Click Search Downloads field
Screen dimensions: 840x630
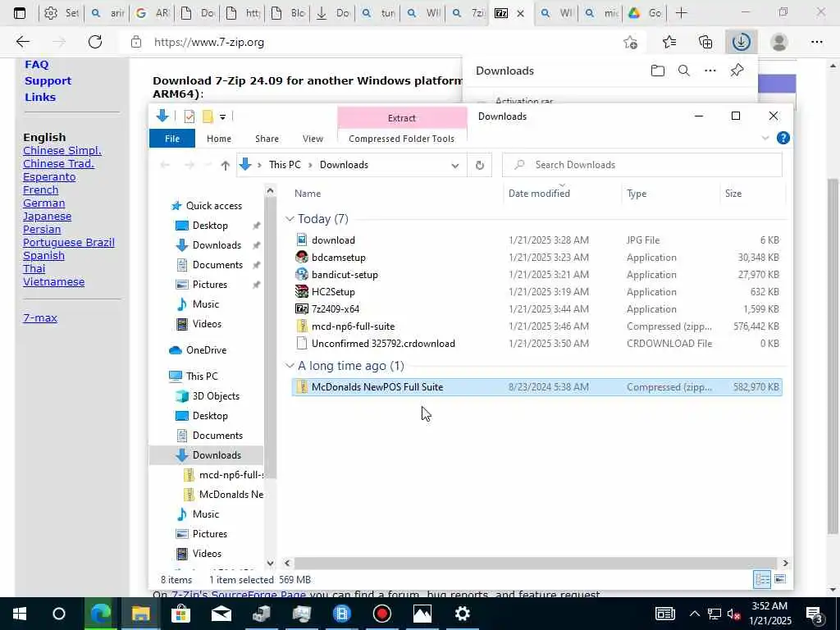pos(641,165)
